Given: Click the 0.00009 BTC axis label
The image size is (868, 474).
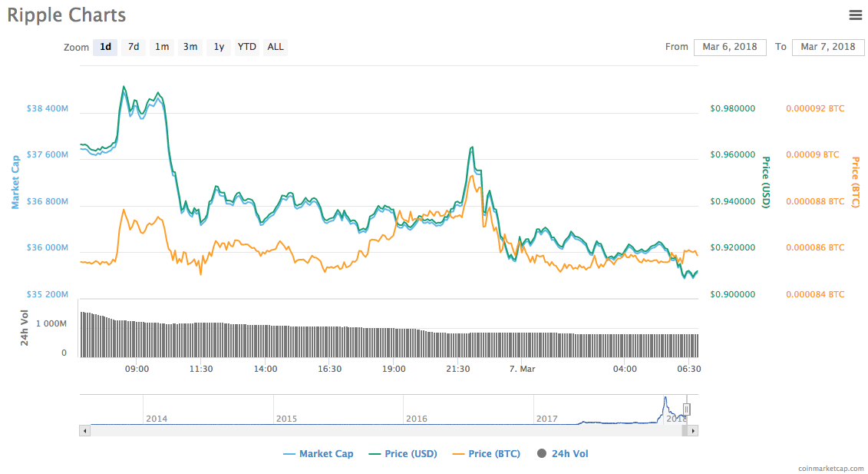Looking at the screenshot, I should coord(813,154).
